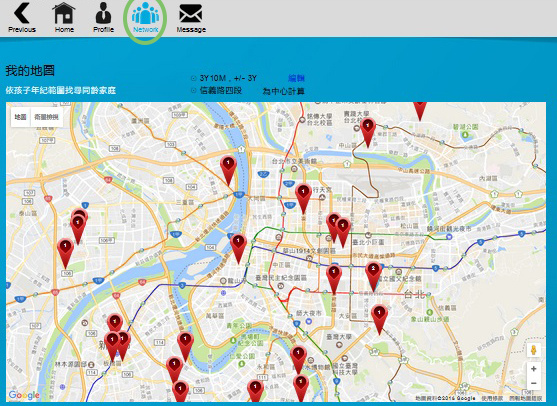
Task: Click the 松山區 district label
Action: coord(409,226)
